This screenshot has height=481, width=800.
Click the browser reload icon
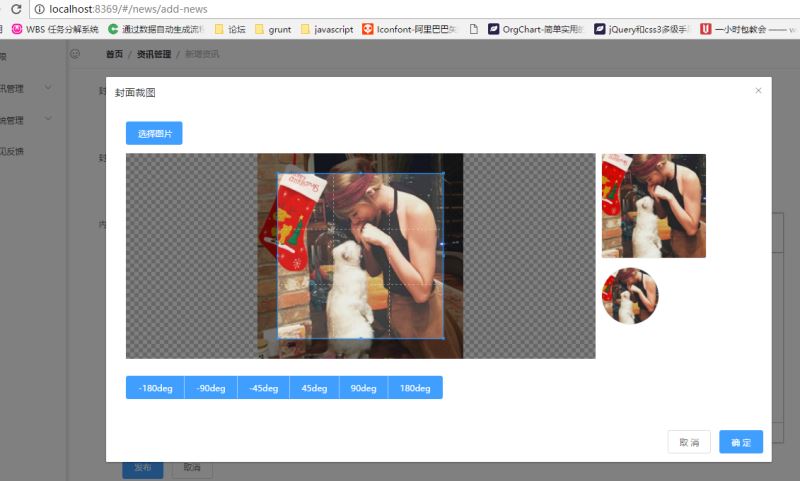[x=16, y=9]
